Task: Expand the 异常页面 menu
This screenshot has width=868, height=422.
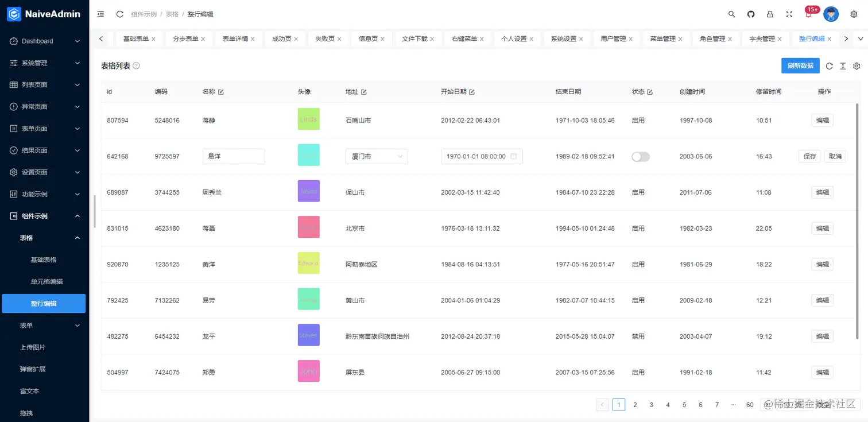Action: point(44,107)
